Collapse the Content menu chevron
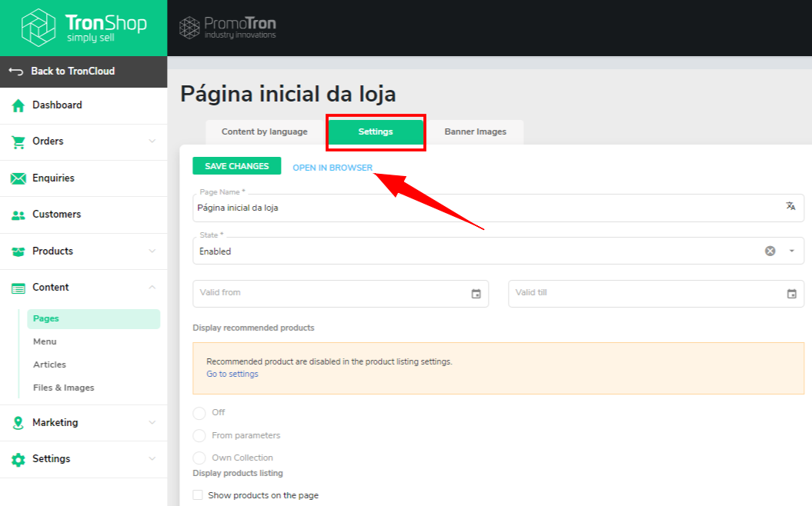Screen dimensions: 812x506 (x=152, y=287)
